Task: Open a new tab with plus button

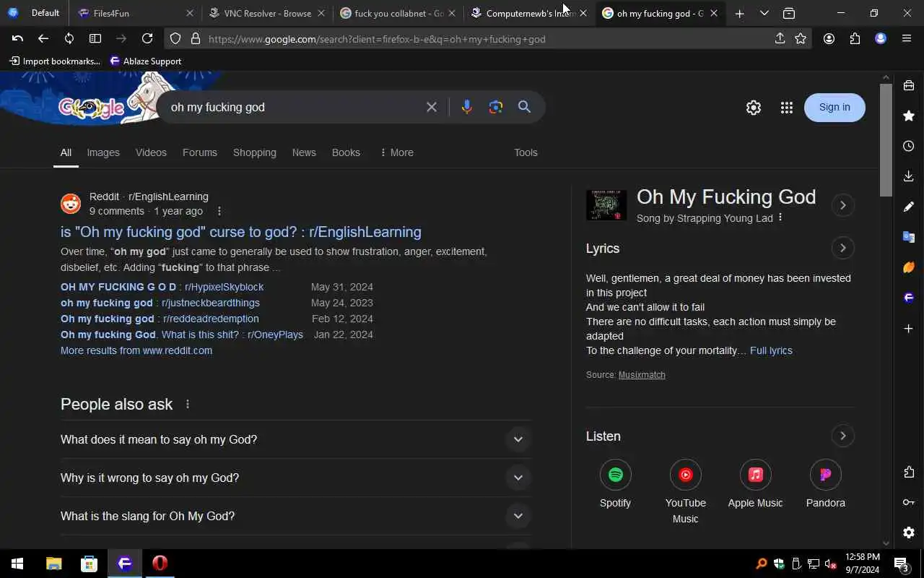Action: (x=739, y=13)
